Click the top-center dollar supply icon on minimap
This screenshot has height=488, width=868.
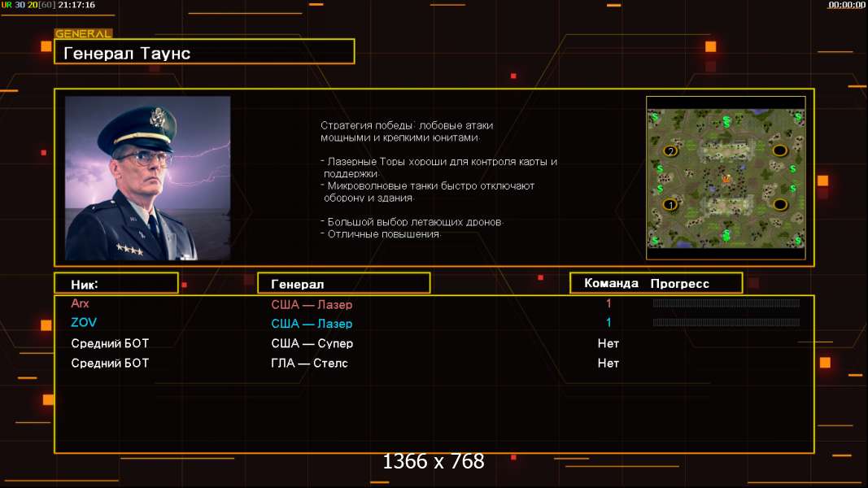(x=726, y=120)
